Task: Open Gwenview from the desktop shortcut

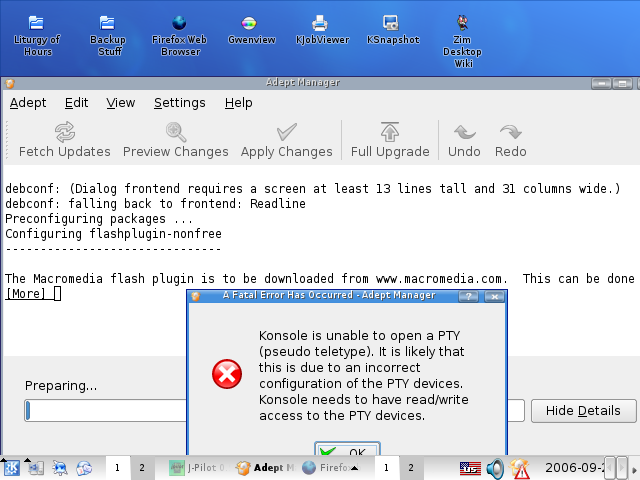Action: [251, 29]
